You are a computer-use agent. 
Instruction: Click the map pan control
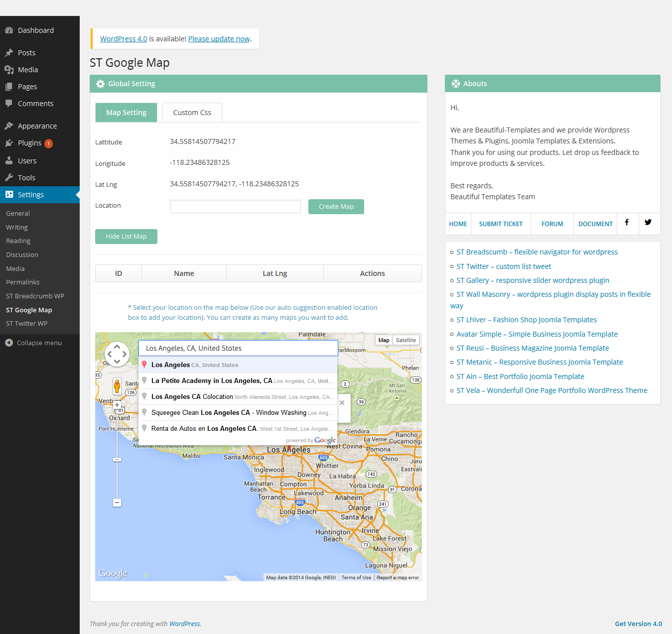click(x=117, y=354)
